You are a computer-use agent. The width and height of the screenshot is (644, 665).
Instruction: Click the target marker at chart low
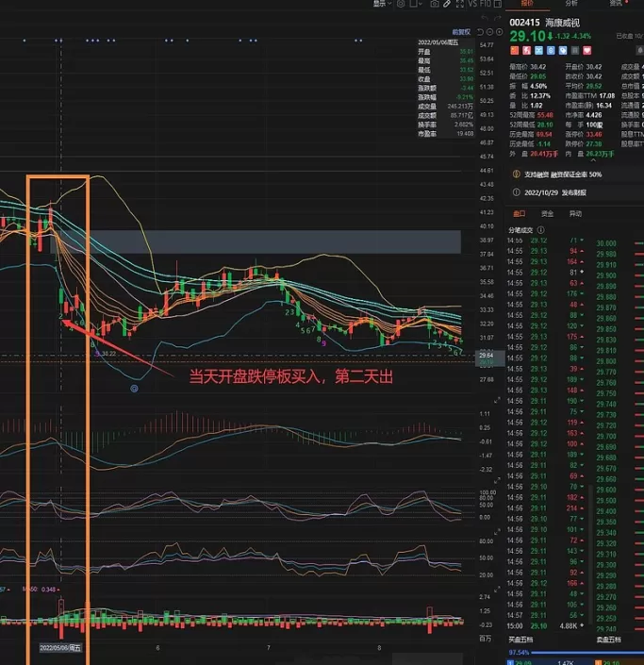134,389
